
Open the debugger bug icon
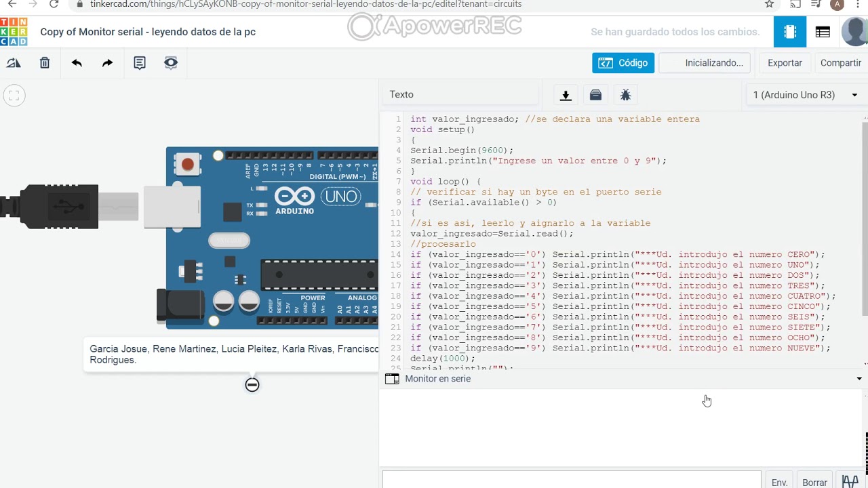(x=625, y=95)
